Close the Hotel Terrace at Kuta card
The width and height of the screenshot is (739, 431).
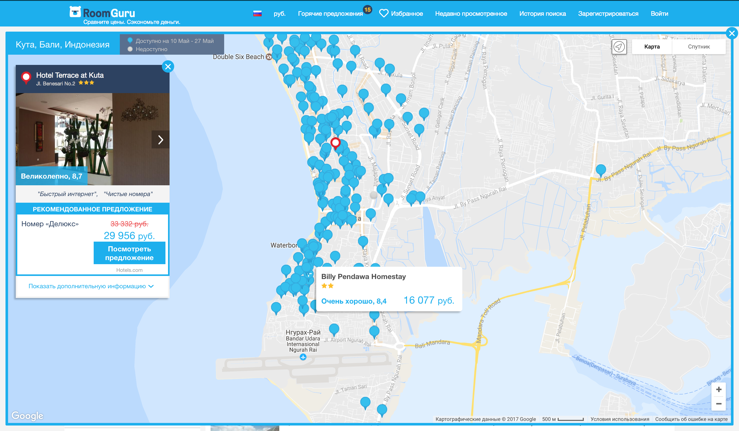[168, 66]
